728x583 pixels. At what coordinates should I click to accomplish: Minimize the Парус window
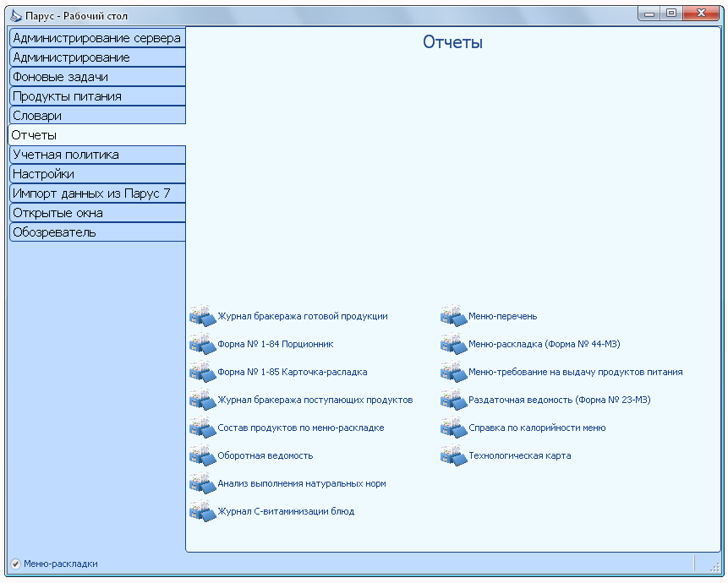point(649,14)
